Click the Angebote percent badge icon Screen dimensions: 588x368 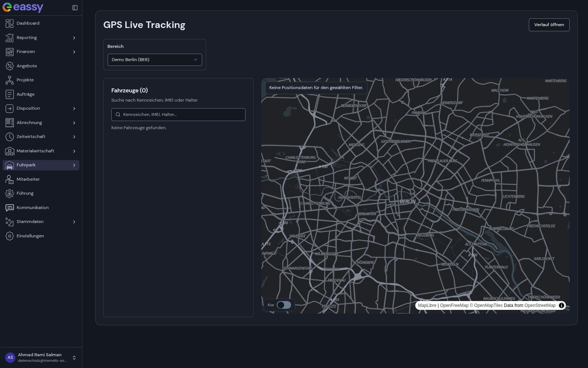tap(10, 66)
